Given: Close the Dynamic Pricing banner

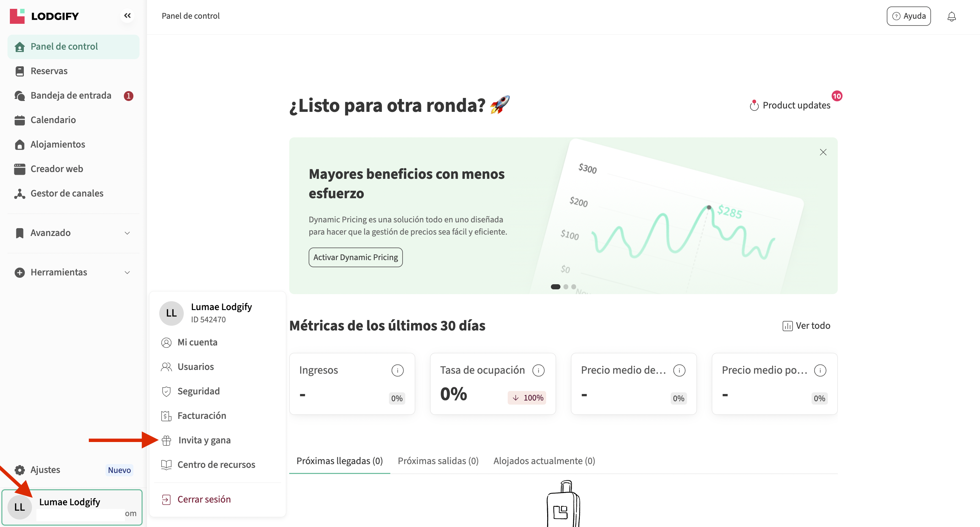Looking at the screenshot, I should 822,152.
